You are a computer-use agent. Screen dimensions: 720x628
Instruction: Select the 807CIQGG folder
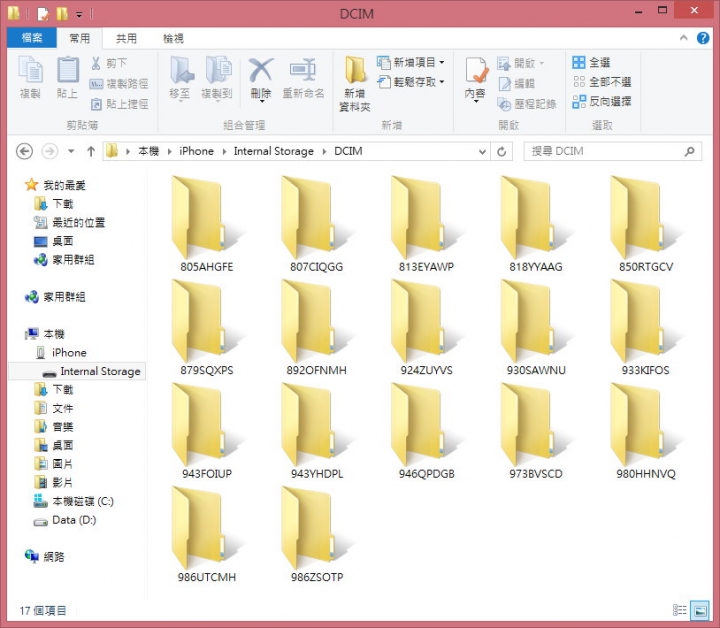coord(316,224)
